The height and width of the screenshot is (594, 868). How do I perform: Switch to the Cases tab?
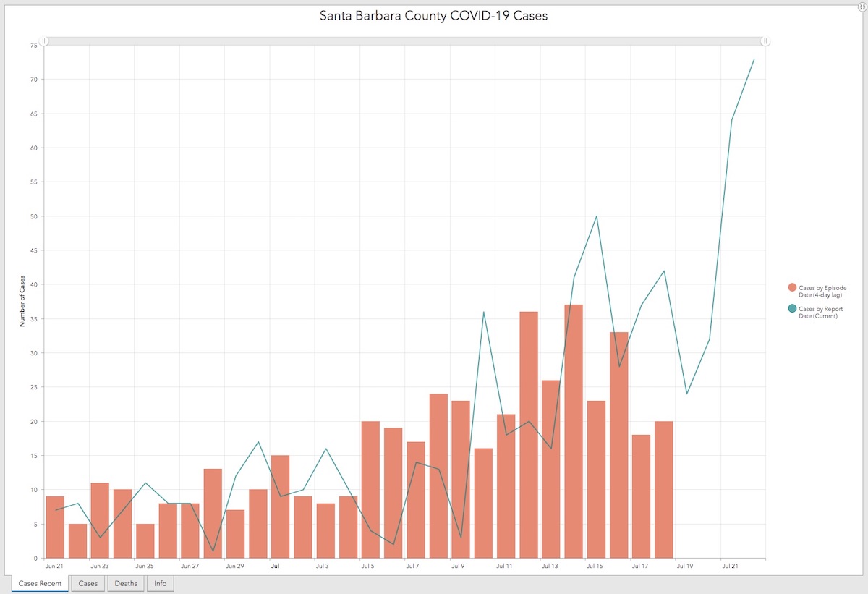88,583
